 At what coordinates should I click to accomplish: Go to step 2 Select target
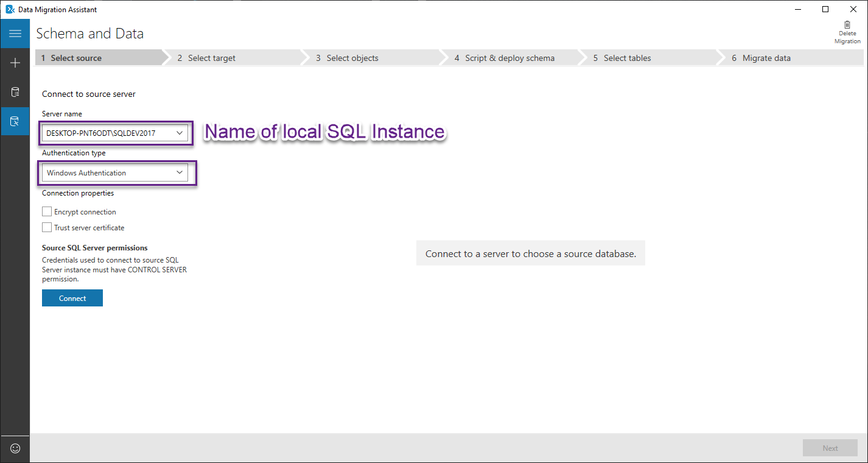coord(236,58)
